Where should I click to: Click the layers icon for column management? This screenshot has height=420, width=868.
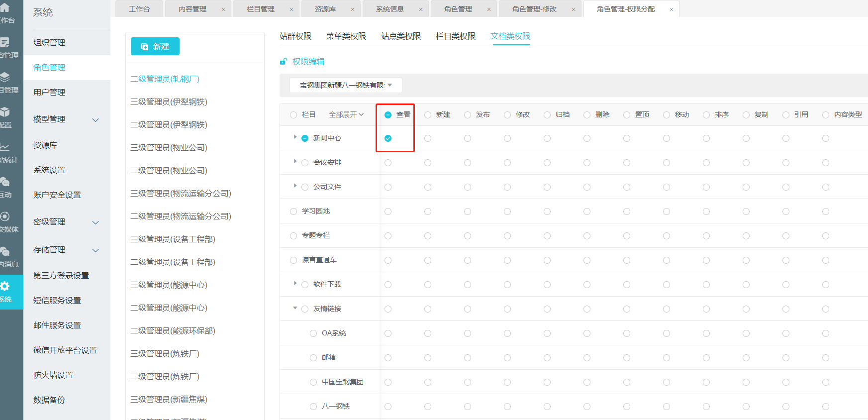tap(5, 77)
